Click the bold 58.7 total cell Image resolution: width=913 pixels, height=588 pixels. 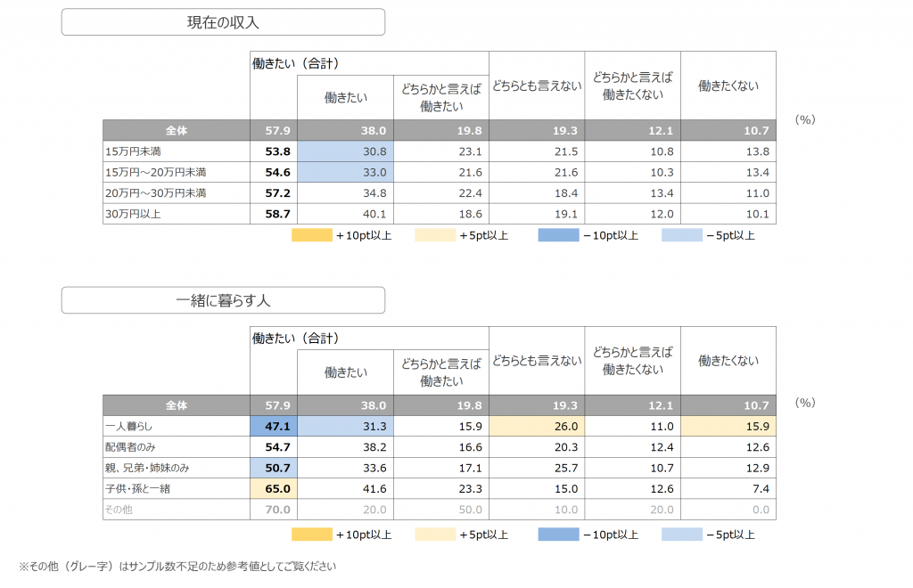click(x=274, y=214)
